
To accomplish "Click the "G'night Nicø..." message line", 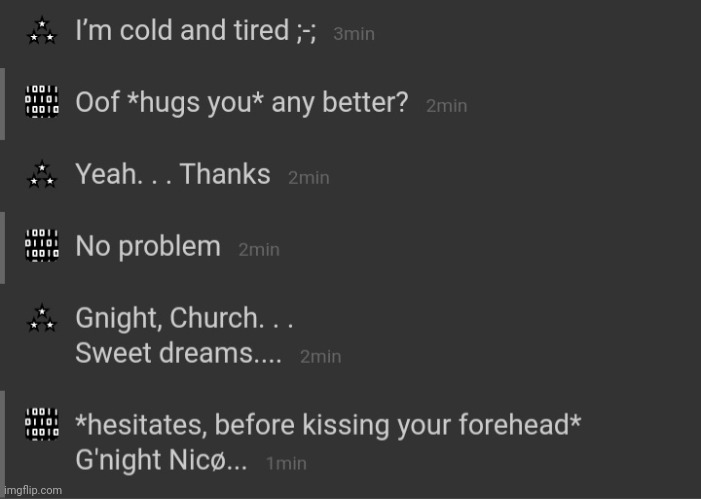I will pos(162,461).
